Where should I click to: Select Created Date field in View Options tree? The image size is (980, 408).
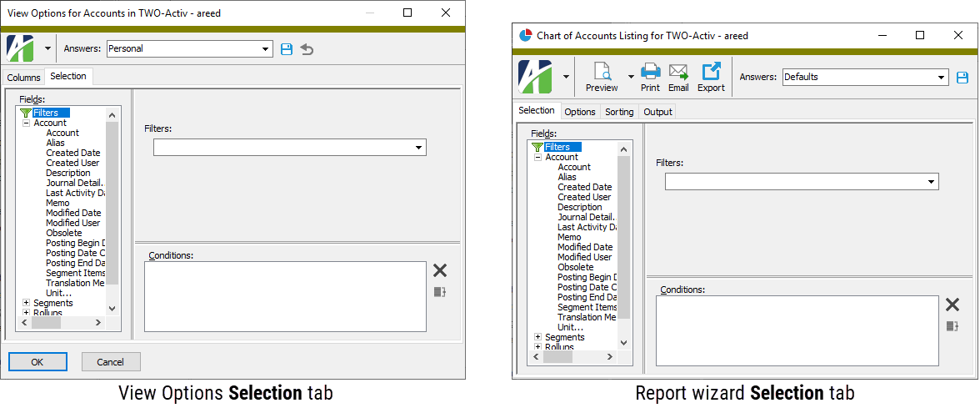[73, 153]
